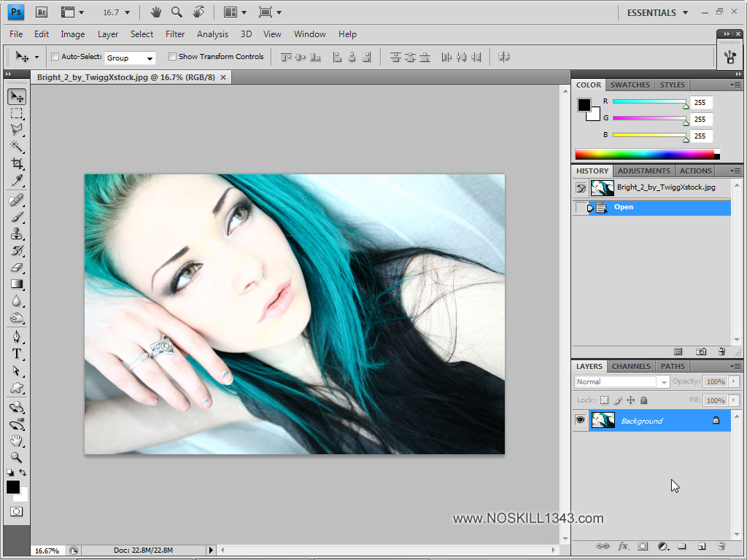Add a layer style (fx)
Image resolution: width=747 pixels, height=560 pixels.
point(623,546)
